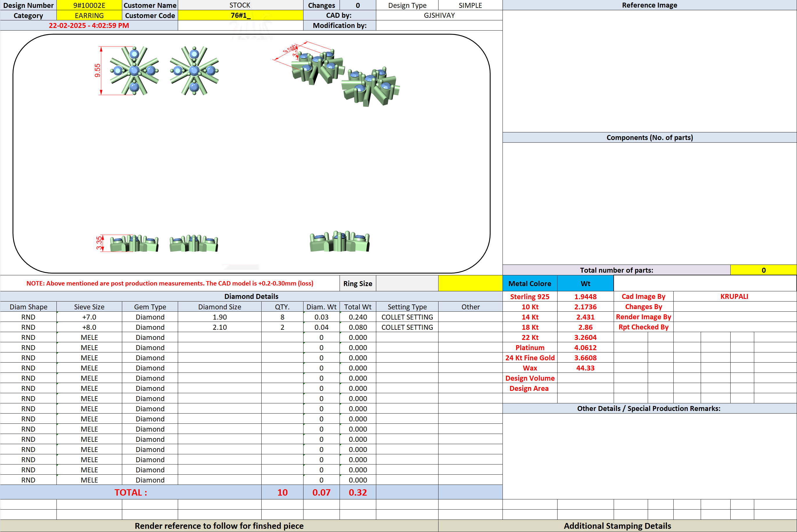Screen dimensions: 797x532
Task: Select COLLET SETTING cell in +8.0 row
Action: 407,327
